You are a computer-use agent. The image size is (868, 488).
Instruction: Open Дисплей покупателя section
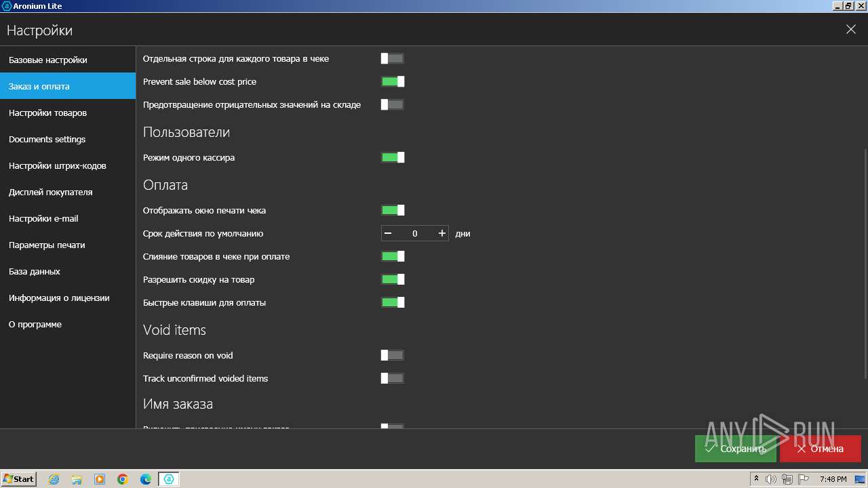click(x=68, y=192)
